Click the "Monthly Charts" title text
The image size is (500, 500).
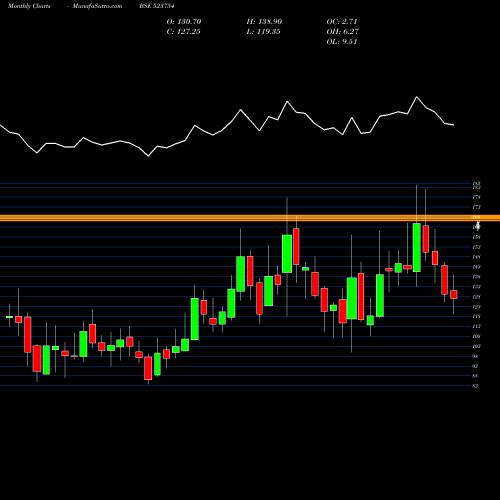29,6
